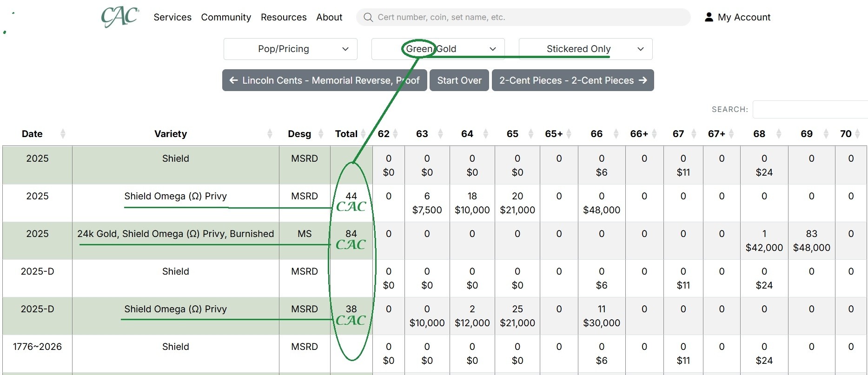
Task: Click the search magnifier icon
Action: tap(368, 17)
